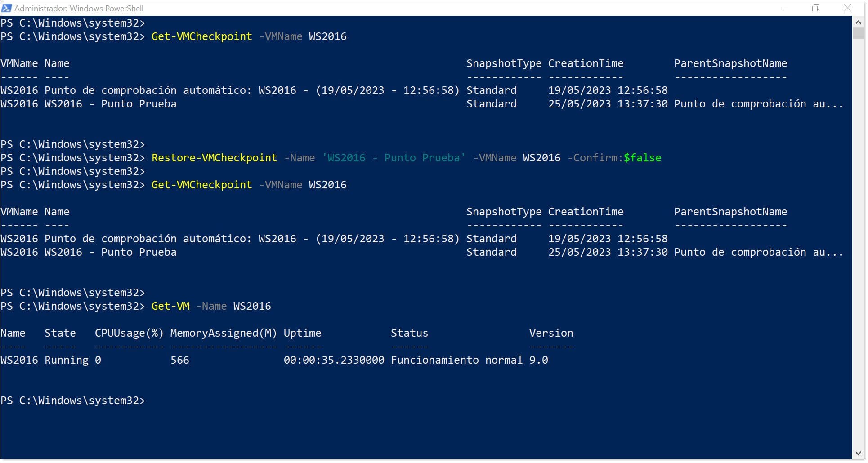Click the -Confirm: parameter text

[x=595, y=158]
